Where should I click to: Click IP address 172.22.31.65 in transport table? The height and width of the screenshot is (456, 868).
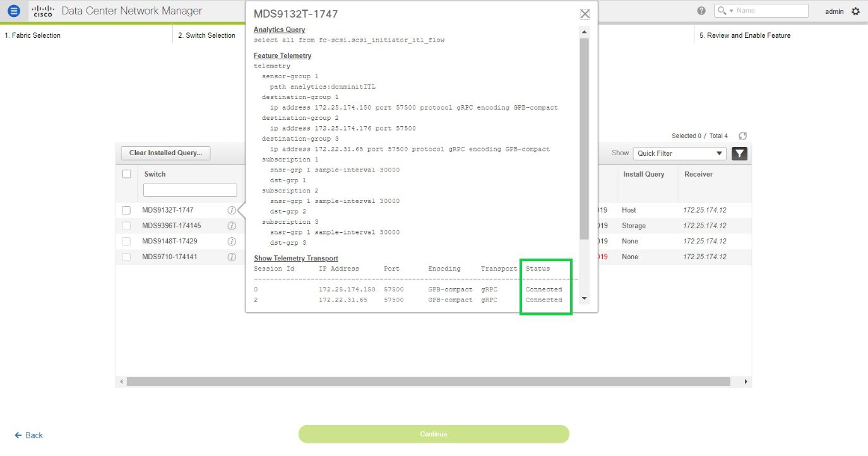[x=343, y=300]
